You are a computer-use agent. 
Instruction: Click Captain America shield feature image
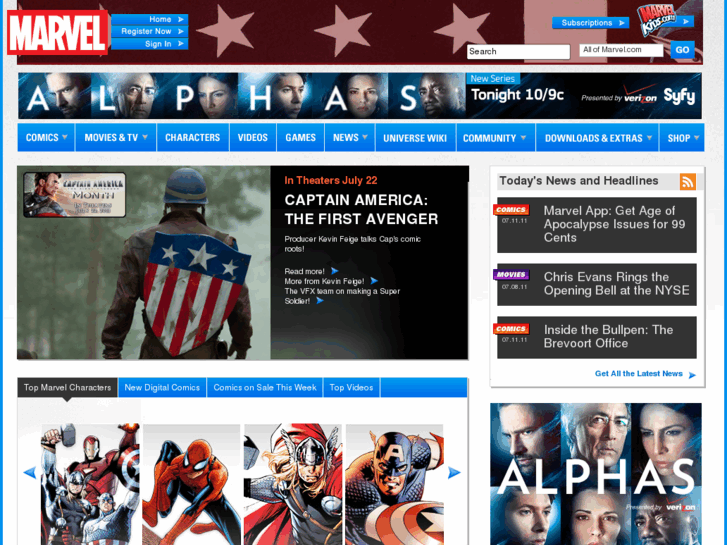(x=144, y=263)
